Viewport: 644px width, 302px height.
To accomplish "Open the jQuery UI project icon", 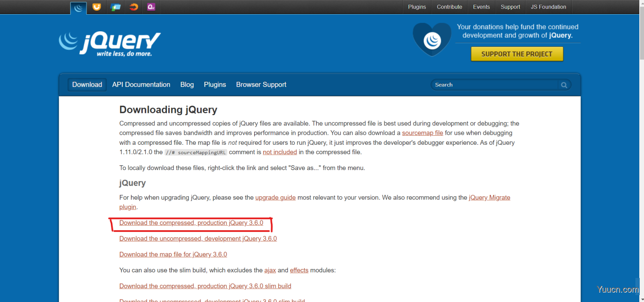I will (x=96, y=7).
